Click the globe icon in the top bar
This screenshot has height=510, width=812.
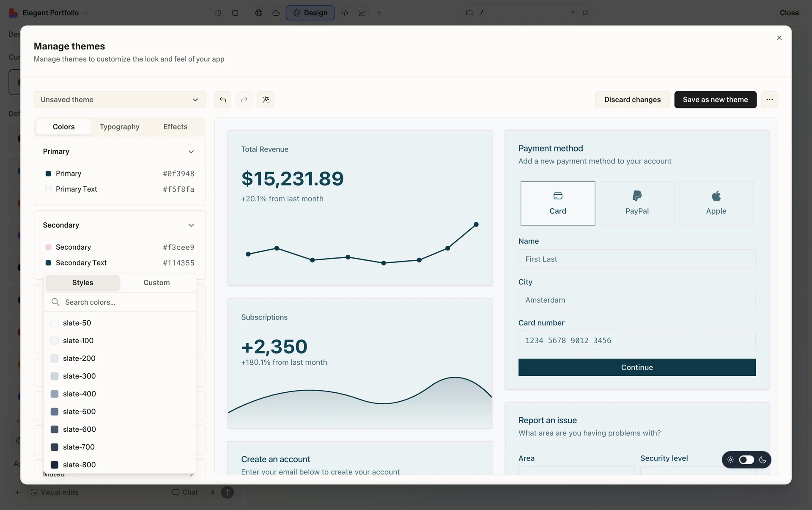click(259, 13)
